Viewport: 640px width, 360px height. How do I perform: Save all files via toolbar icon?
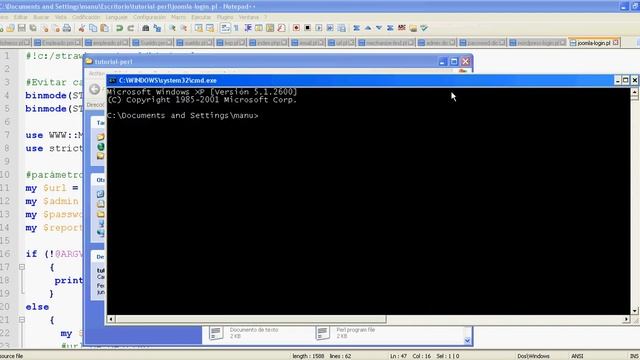(x=33, y=28)
